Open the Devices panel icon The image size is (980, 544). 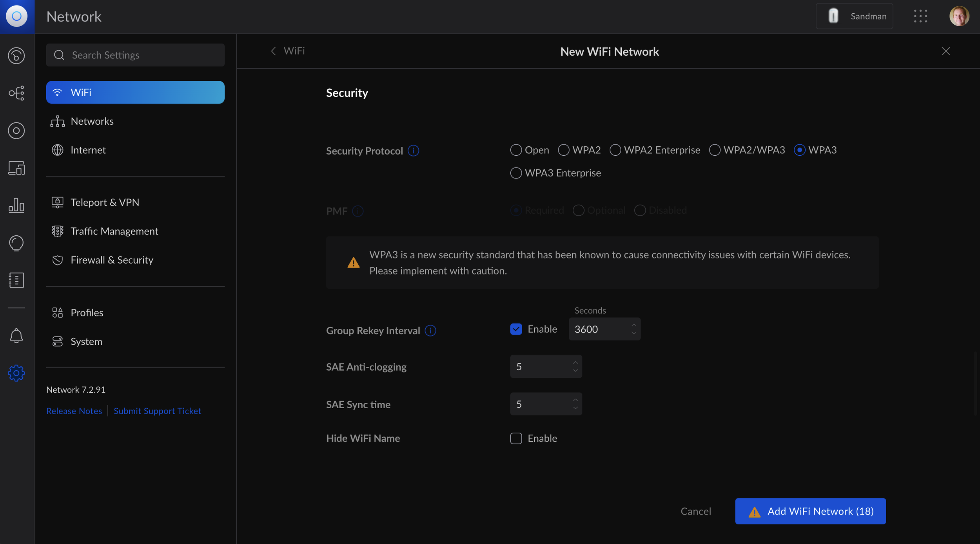pyautogui.click(x=16, y=131)
